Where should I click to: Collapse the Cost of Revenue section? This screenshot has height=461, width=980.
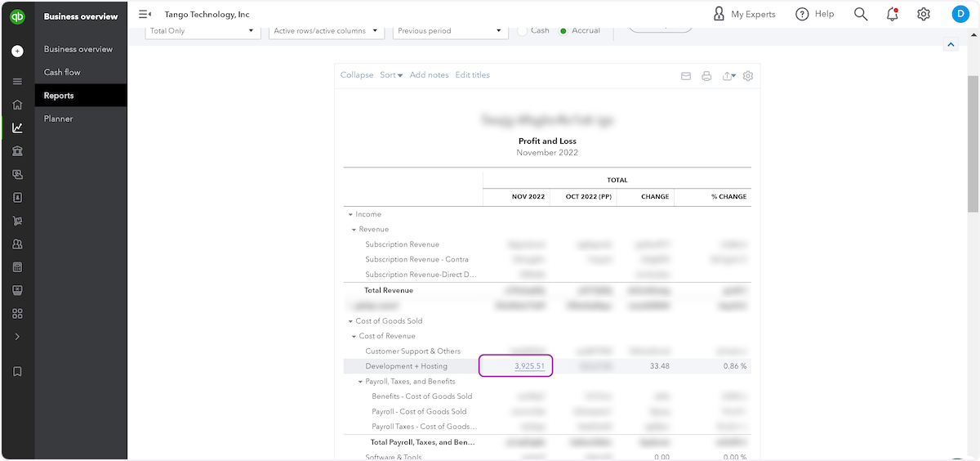[354, 337]
